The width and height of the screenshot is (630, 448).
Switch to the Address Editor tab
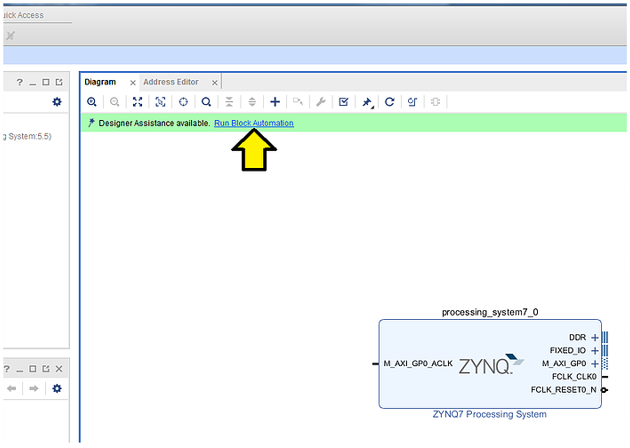(x=171, y=82)
